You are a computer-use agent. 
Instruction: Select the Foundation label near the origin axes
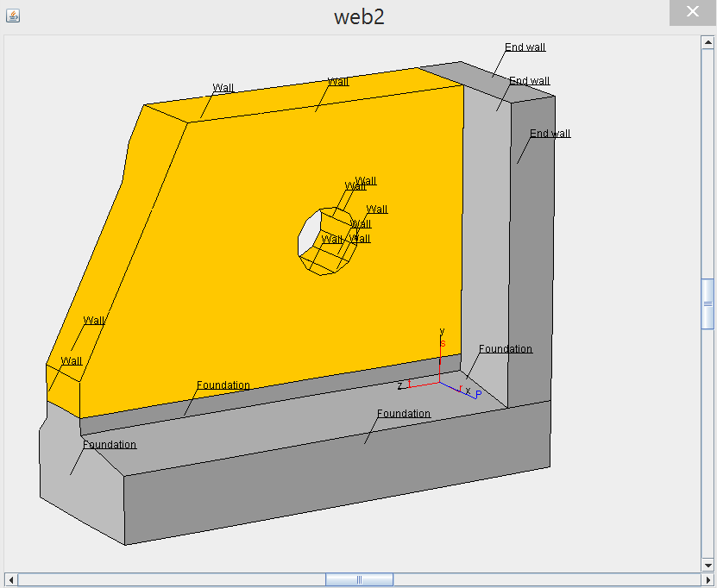[506, 349]
